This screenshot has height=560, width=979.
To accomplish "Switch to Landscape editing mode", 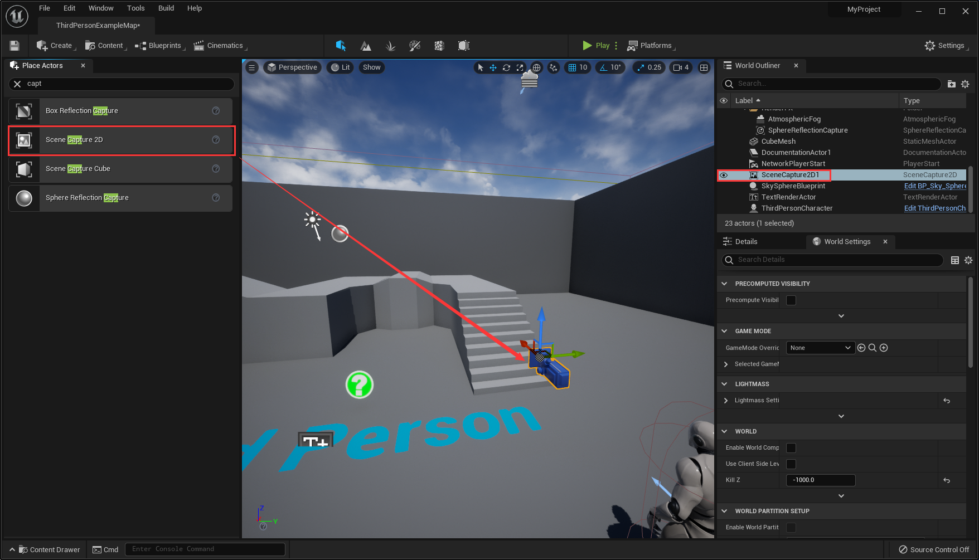I will pyautogui.click(x=366, y=46).
